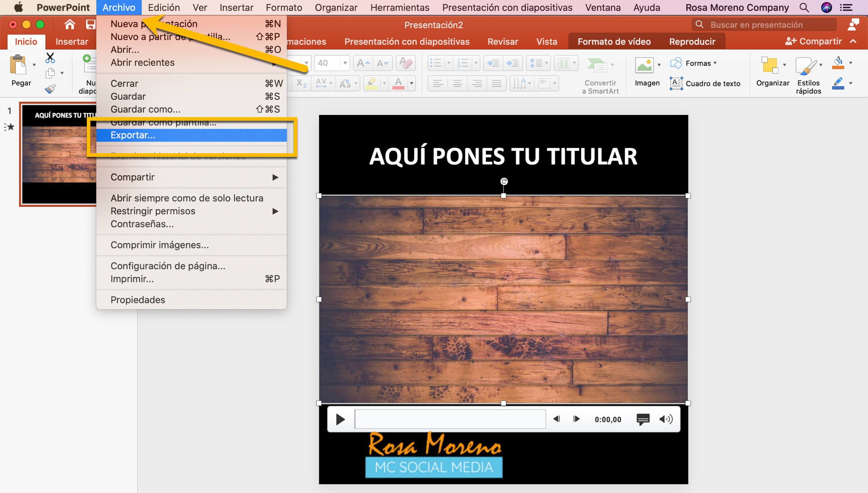Choose Comprimir imágenes... menu entry
This screenshot has height=493, width=868.
pyautogui.click(x=159, y=245)
